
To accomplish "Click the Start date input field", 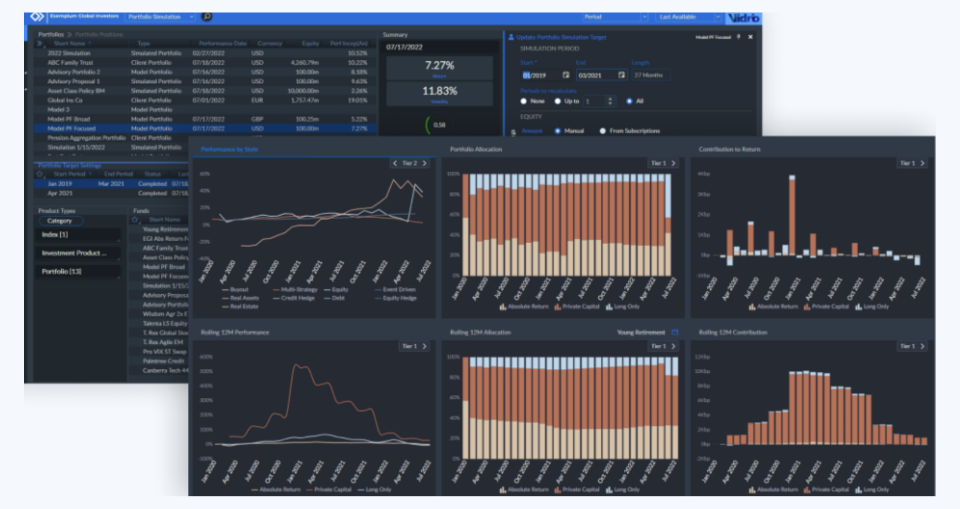I will pyautogui.click(x=546, y=75).
